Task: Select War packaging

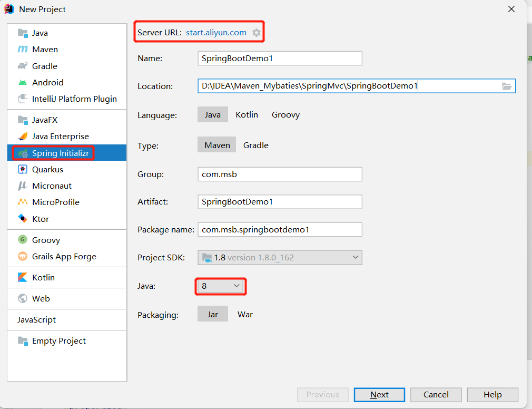Action: (245, 314)
